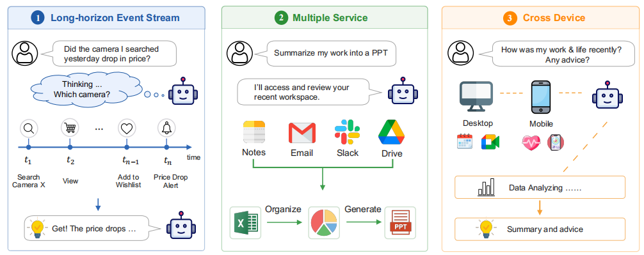Image resolution: width=644 pixels, height=255 pixels.
Task: Click the robot next to the Thinking cloud
Action: coord(182,91)
